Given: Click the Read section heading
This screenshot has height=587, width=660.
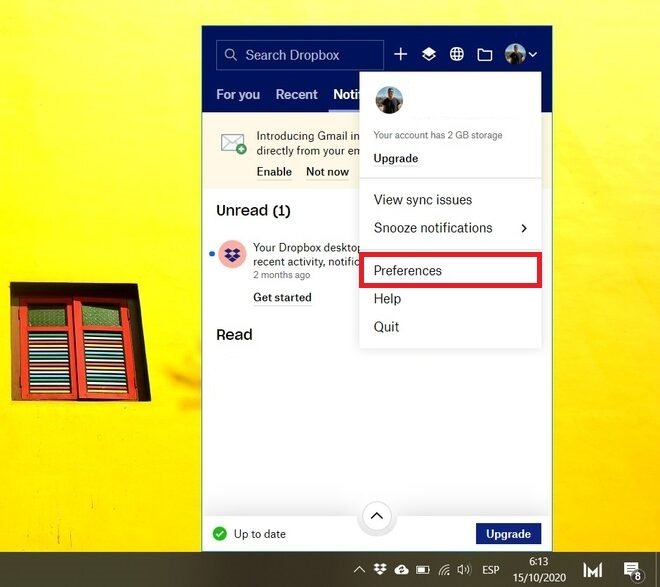Looking at the screenshot, I should tap(234, 335).
